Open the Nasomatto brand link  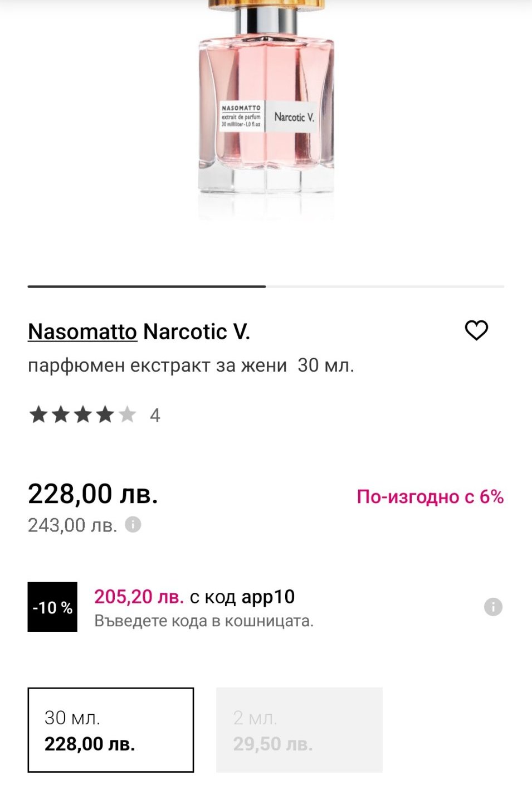pyautogui.click(x=82, y=332)
